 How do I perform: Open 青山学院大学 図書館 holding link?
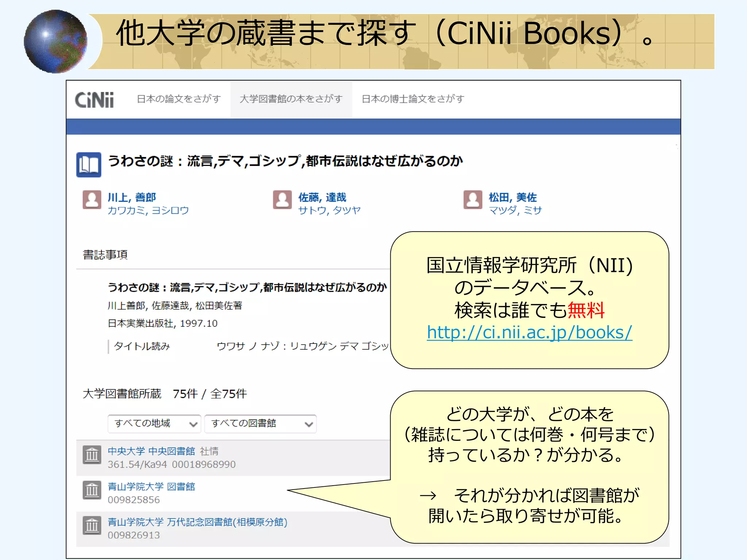[x=151, y=486]
